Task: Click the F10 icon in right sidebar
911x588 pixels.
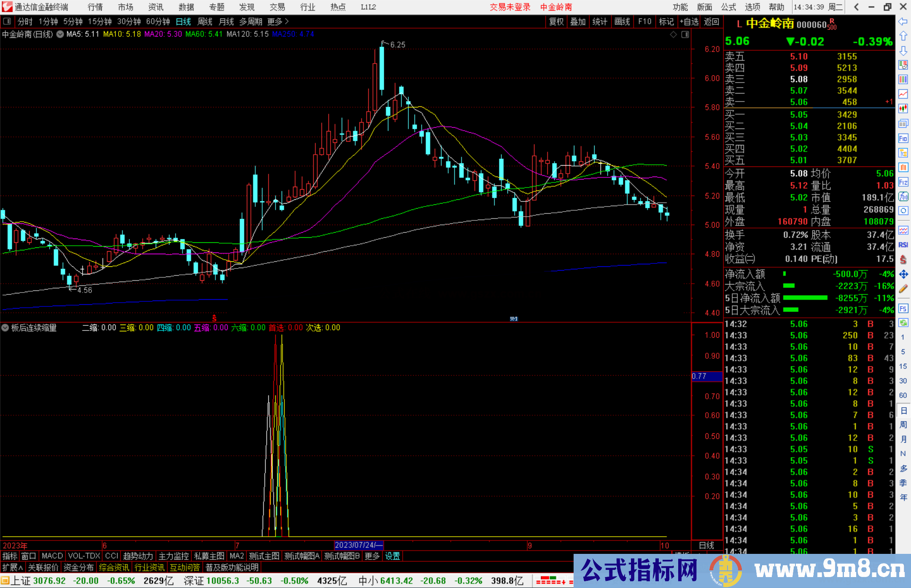Action: (903, 139)
